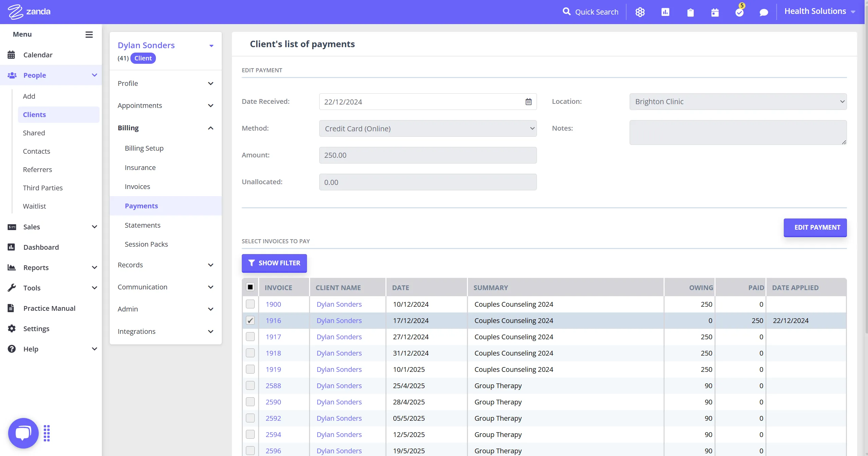Image resolution: width=868 pixels, height=456 pixels.
Task: Open the apps honeycomb menu in top bar
Action: tap(640, 12)
